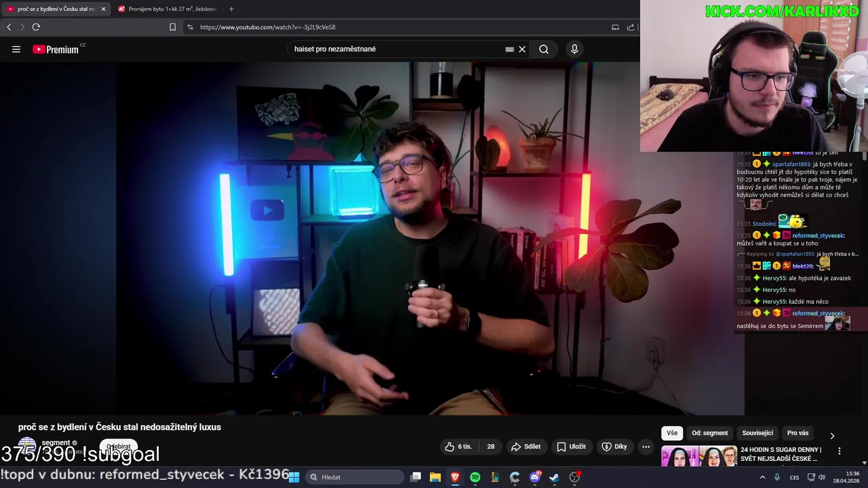Select the 'Pro vás' filter chip
Viewport: 868px width, 488px height.
[x=797, y=433]
